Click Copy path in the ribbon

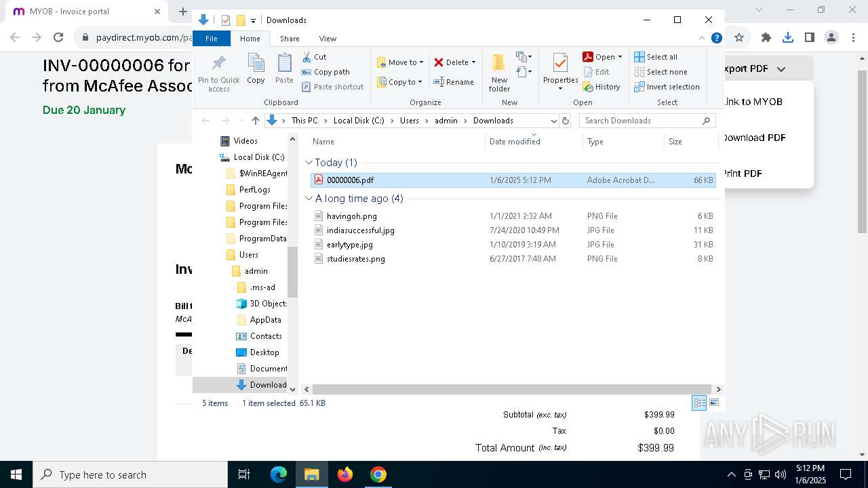click(325, 72)
